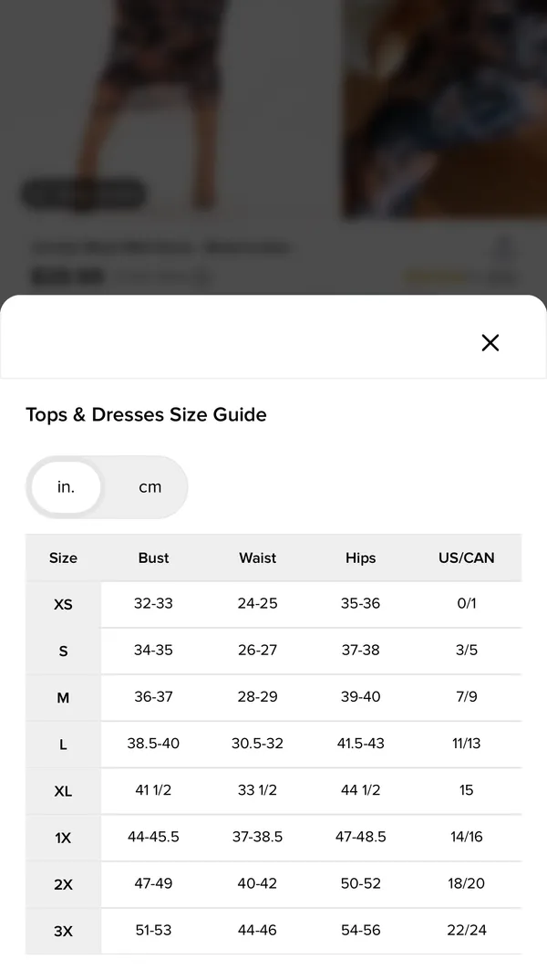Click the Tops & Dresses Size Guide heading
This screenshot has width=547, height=980.
[x=146, y=414]
